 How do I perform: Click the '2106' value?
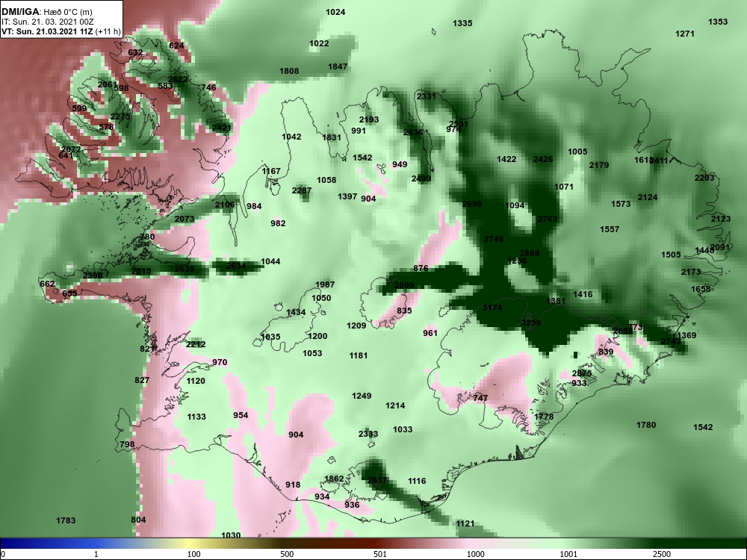pyautogui.click(x=224, y=205)
